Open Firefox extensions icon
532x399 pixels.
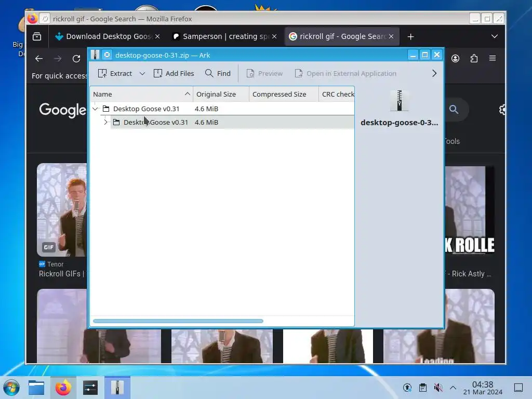point(474,58)
